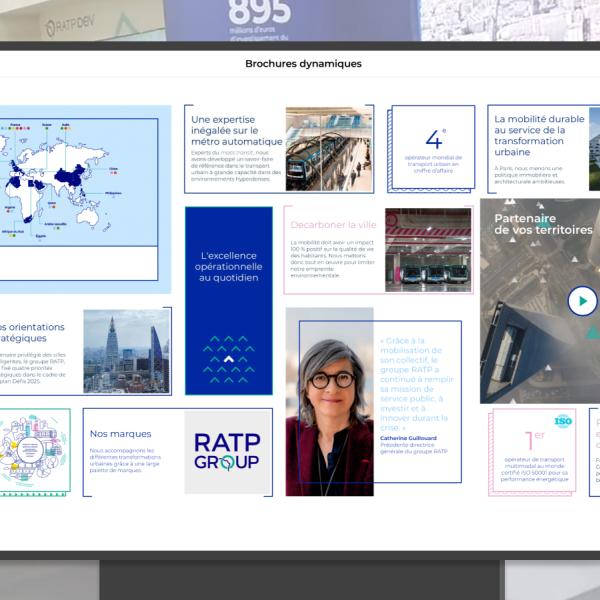Select the '4e opérateur mondial' stat card
This screenshot has width=600, height=600.
433,148
